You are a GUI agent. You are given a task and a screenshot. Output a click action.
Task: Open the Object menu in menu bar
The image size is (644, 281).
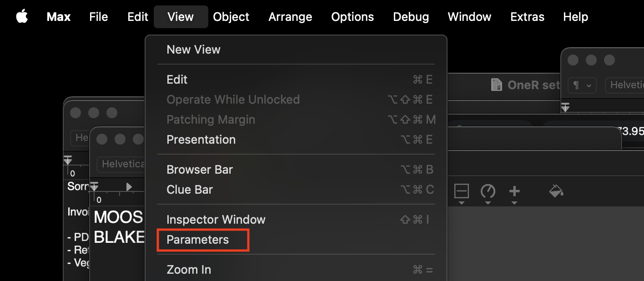pos(231,17)
